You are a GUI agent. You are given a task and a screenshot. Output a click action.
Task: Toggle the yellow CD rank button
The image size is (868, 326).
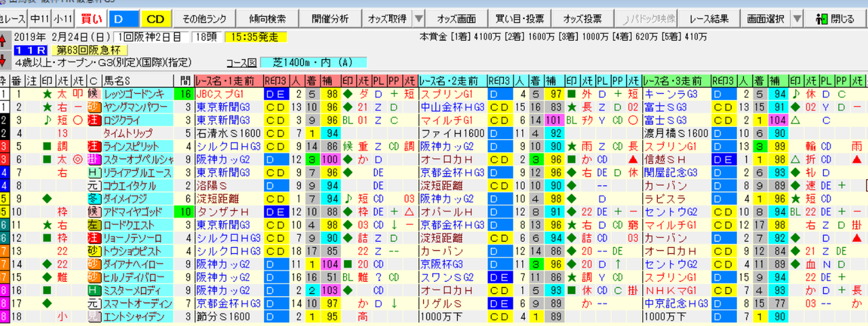coord(155,18)
